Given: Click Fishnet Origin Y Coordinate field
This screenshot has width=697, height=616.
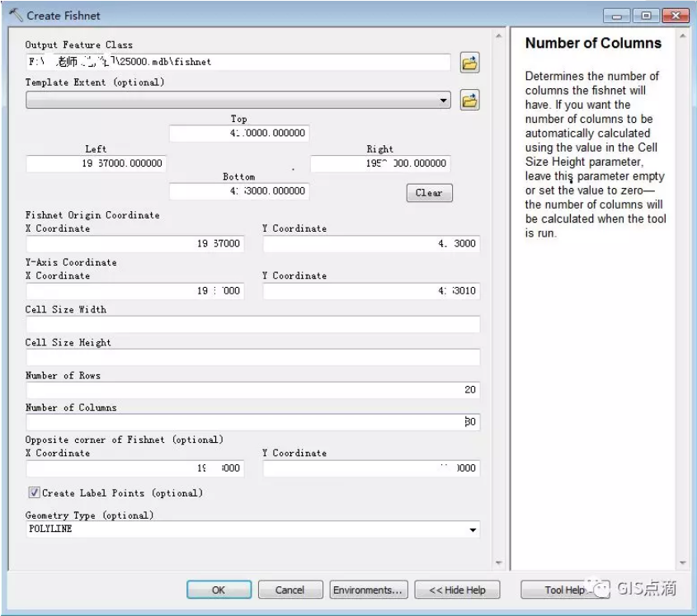Looking at the screenshot, I should [372, 243].
